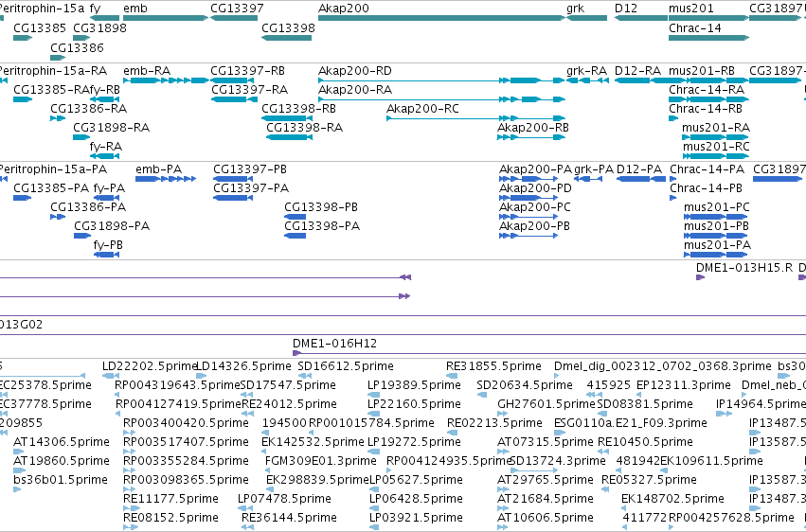Select the DME1-016H12 clone feature
This screenshot has width=806, height=532.
tap(549, 353)
